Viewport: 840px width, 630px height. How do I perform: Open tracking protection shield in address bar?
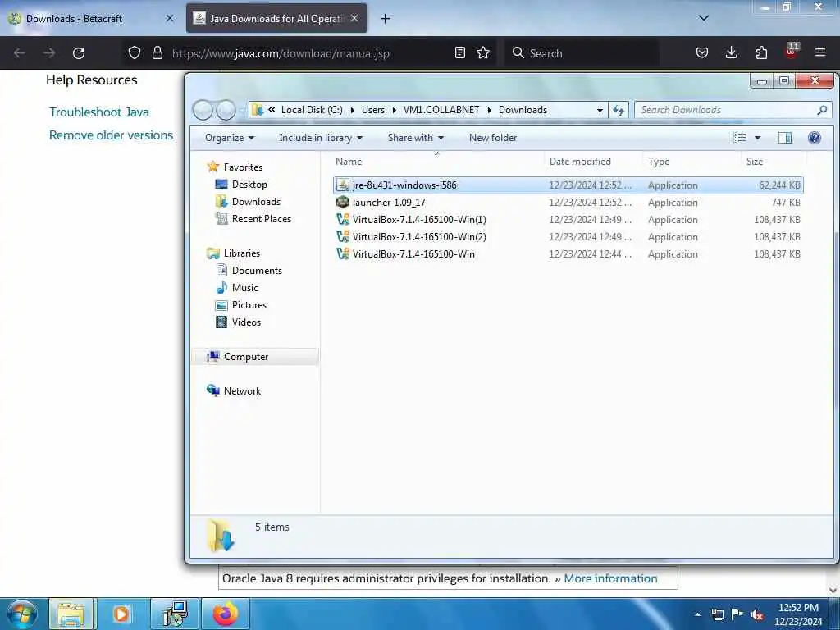point(135,52)
